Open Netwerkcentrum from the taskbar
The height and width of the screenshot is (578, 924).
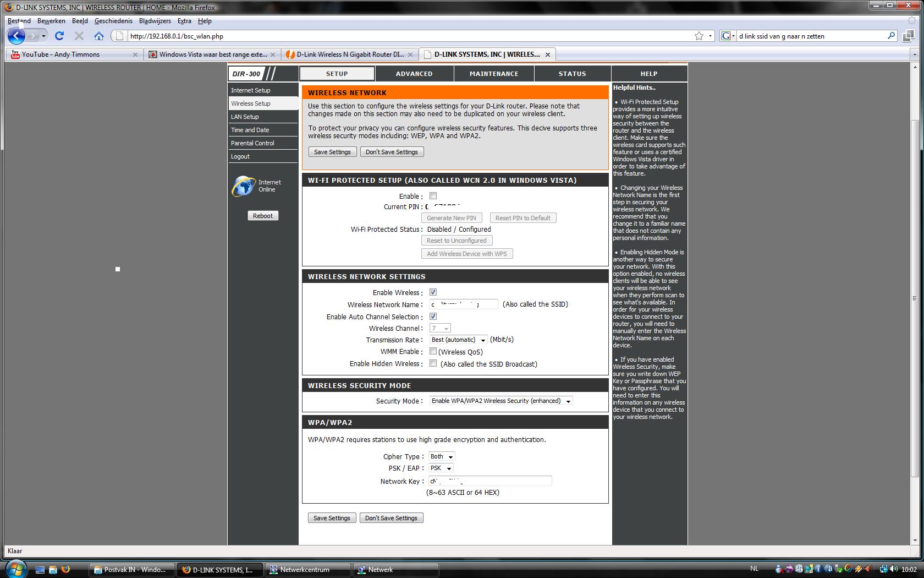pos(307,570)
